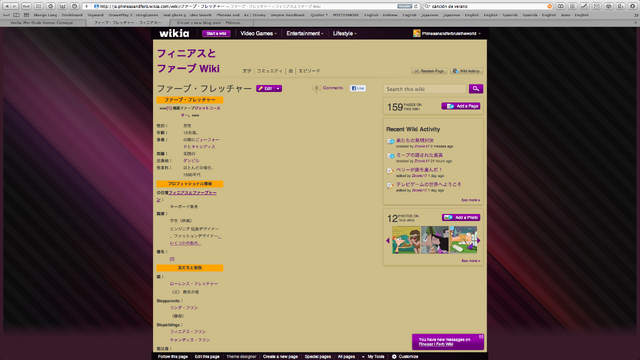Click the Wiki Activity button
Screen dimensions: 640x360
(467, 71)
